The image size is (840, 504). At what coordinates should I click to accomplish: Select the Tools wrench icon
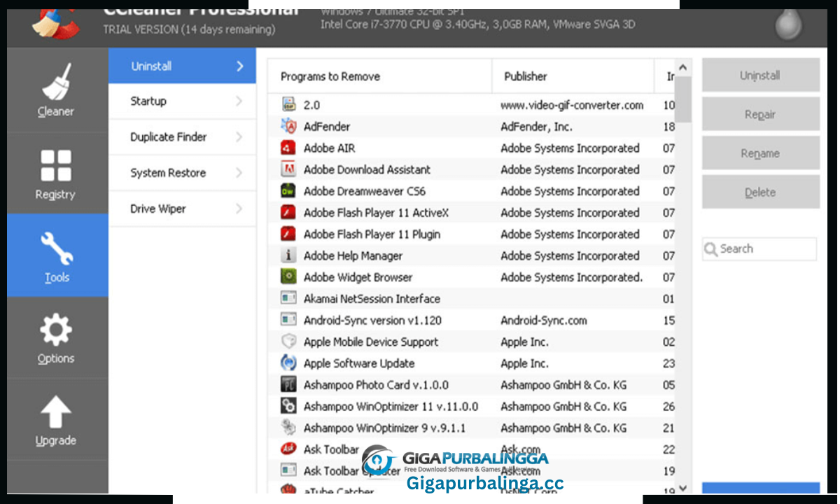(x=56, y=249)
